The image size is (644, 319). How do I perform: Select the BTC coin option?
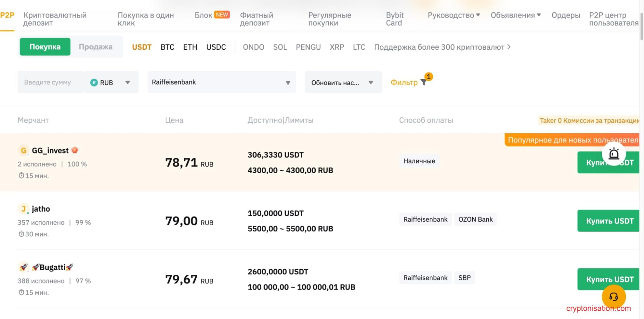click(167, 47)
